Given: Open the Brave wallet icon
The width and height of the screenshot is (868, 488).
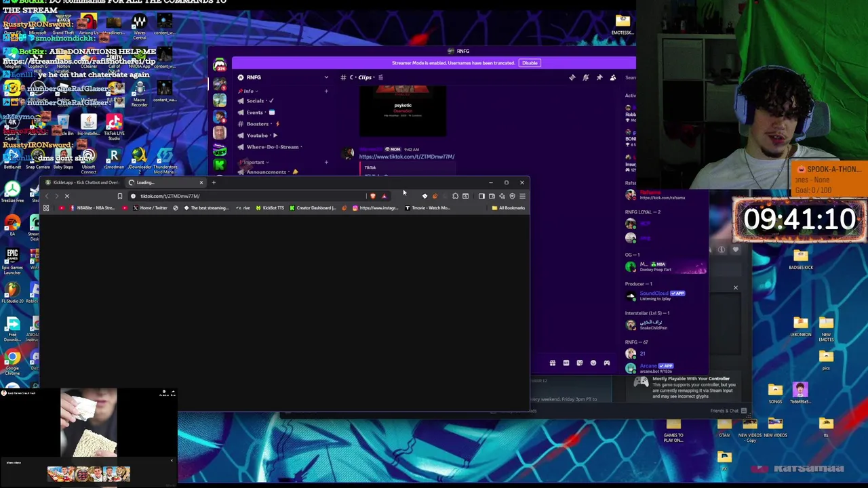Looking at the screenshot, I should pyautogui.click(x=492, y=196).
